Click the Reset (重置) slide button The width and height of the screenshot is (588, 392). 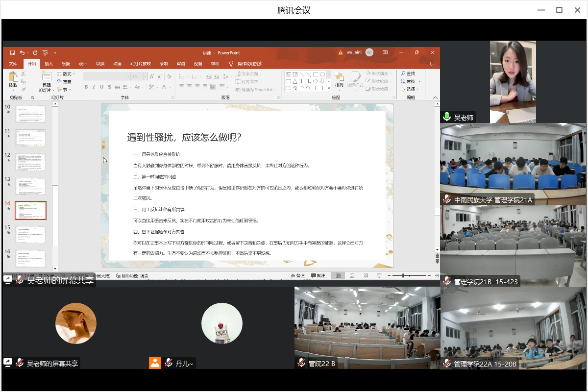click(x=65, y=82)
